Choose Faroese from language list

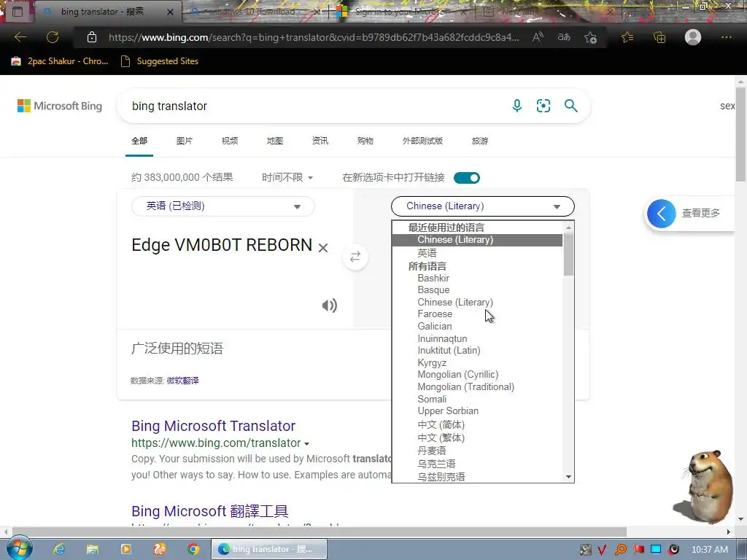click(435, 314)
